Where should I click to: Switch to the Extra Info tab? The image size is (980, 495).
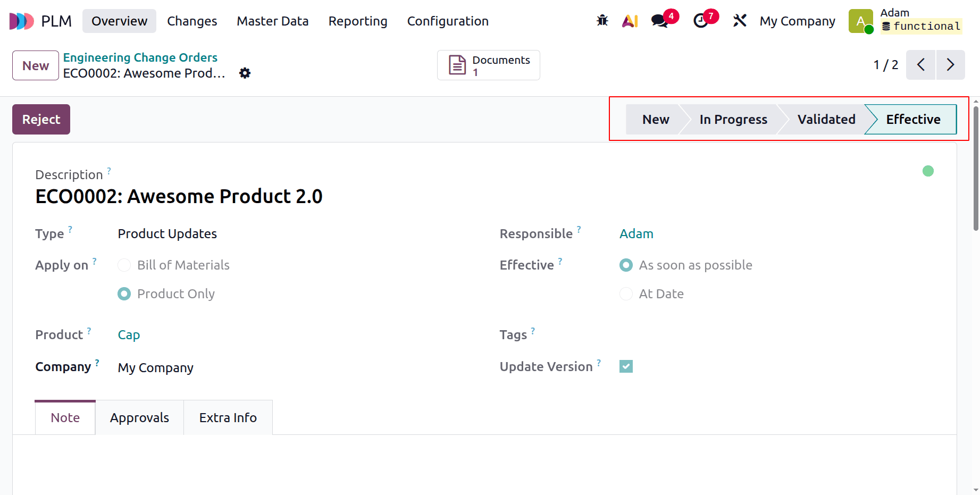pyautogui.click(x=228, y=418)
